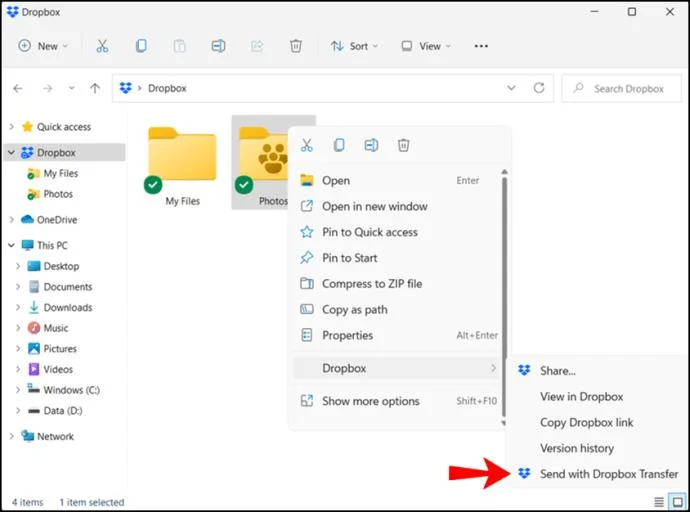690x512 pixels.
Task: Switch to the details list view icon in the status bar
Action: tap(659, 501)
